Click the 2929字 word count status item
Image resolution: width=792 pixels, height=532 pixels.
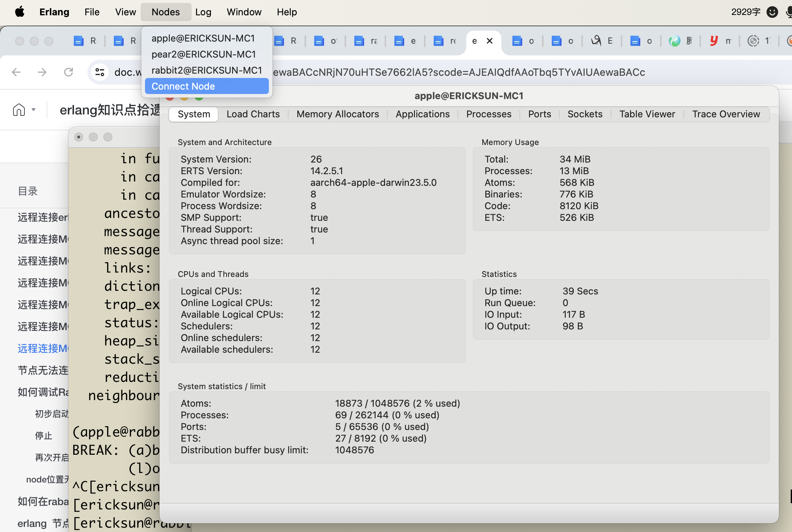click(745, 12)
